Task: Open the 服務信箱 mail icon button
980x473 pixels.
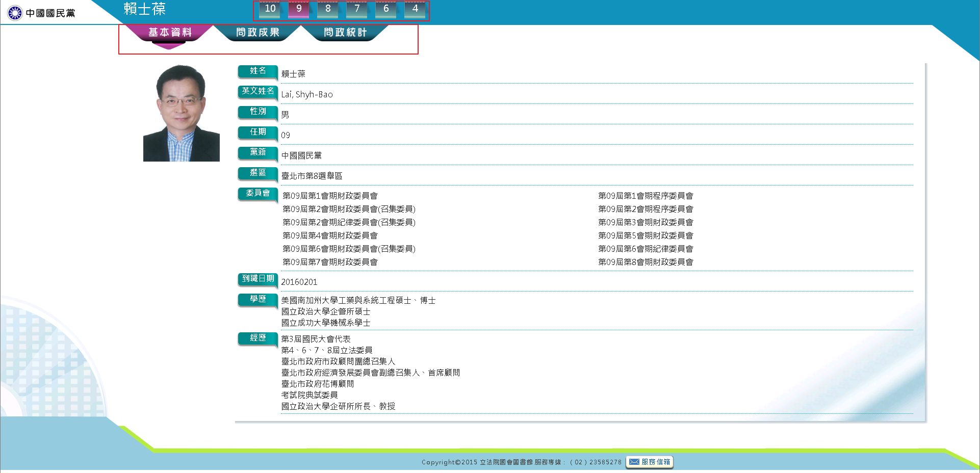Action: [x=649, y=462]
